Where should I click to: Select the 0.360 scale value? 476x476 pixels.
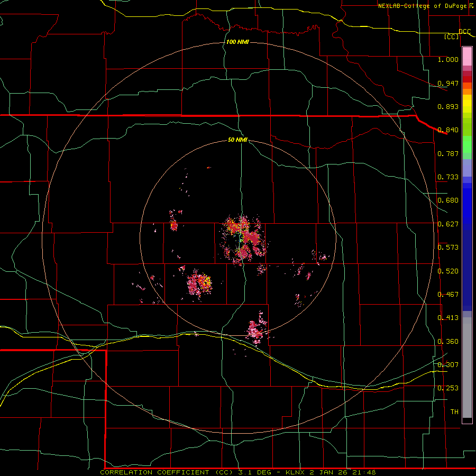[448, 342]
